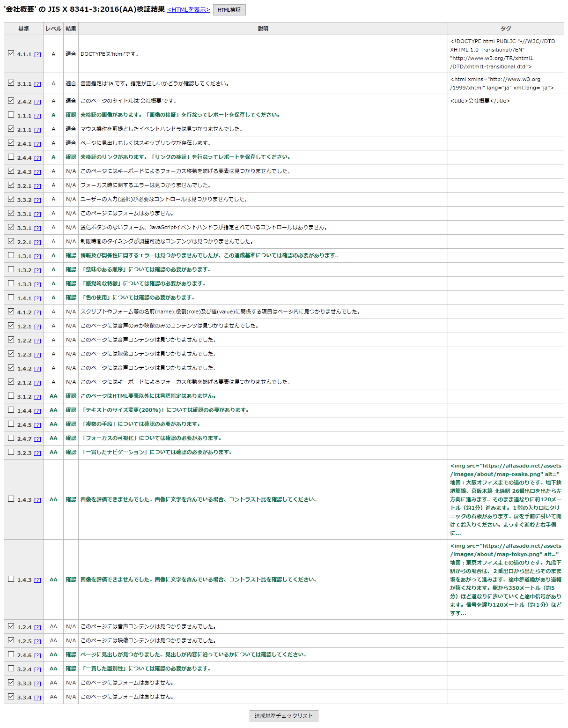Uncheck the 2.4.2 page title checkbox
The image size is (568, 728).
coord(10,101)
